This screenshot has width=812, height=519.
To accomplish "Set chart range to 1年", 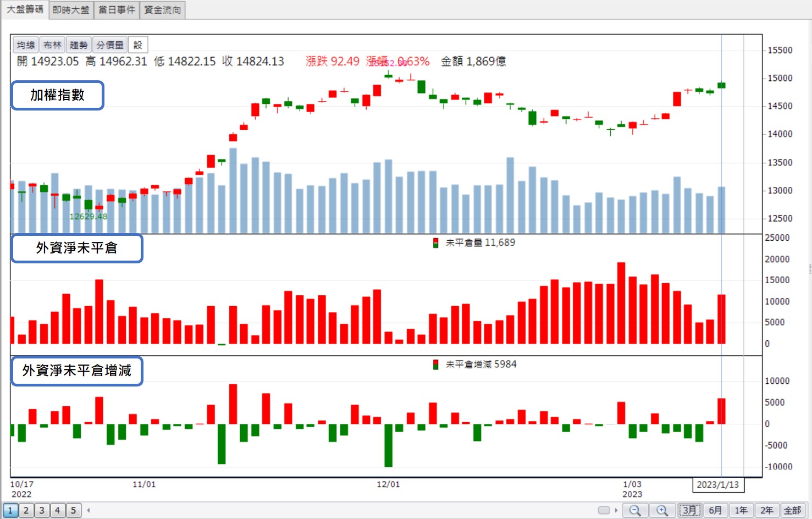I will click(741, 510).
